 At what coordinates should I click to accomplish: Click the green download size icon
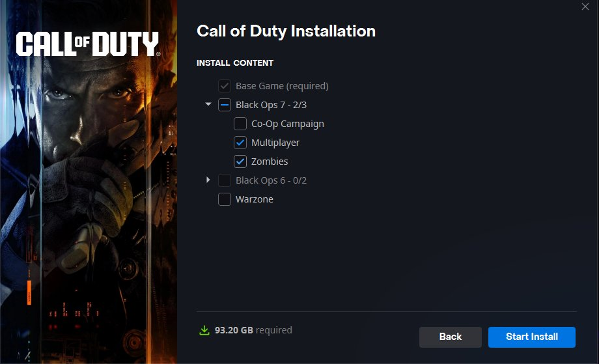pos(204,330)
